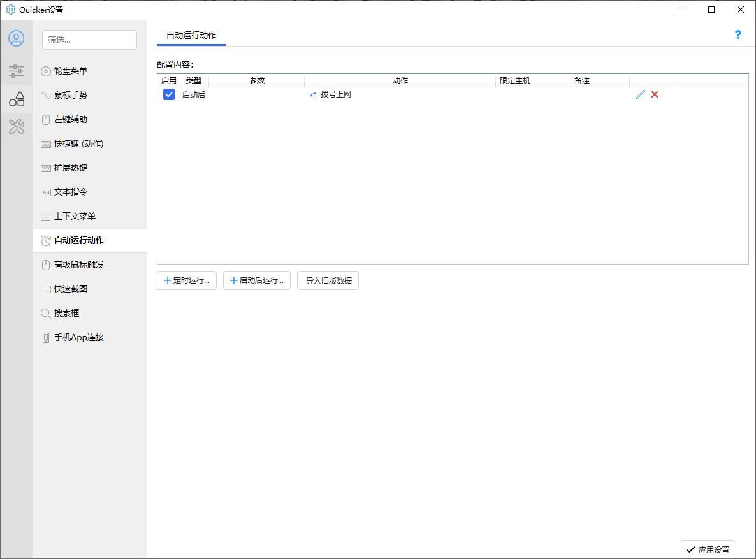Switch to the 自动运行动作 tab
Screen dimensions: 756x559
pos(191,35)
